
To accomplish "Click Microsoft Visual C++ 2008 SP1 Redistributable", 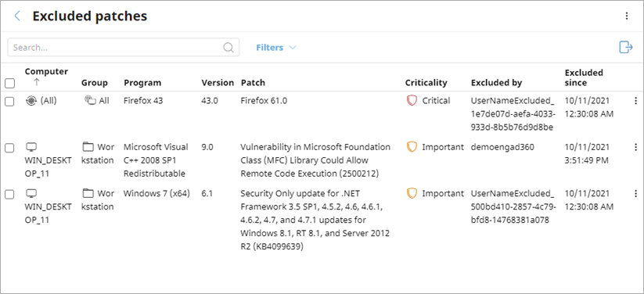I will [156, 160].
